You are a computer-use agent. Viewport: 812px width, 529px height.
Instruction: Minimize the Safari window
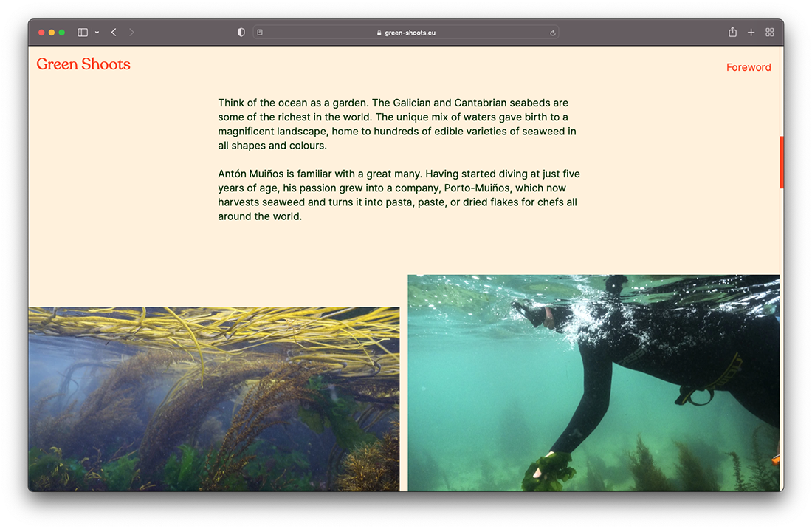pos(52,32)
